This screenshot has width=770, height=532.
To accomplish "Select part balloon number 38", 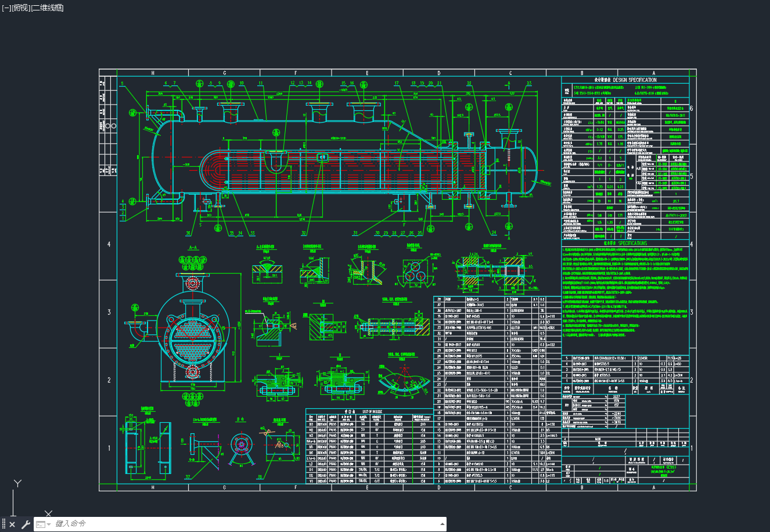I will point(260,477).
